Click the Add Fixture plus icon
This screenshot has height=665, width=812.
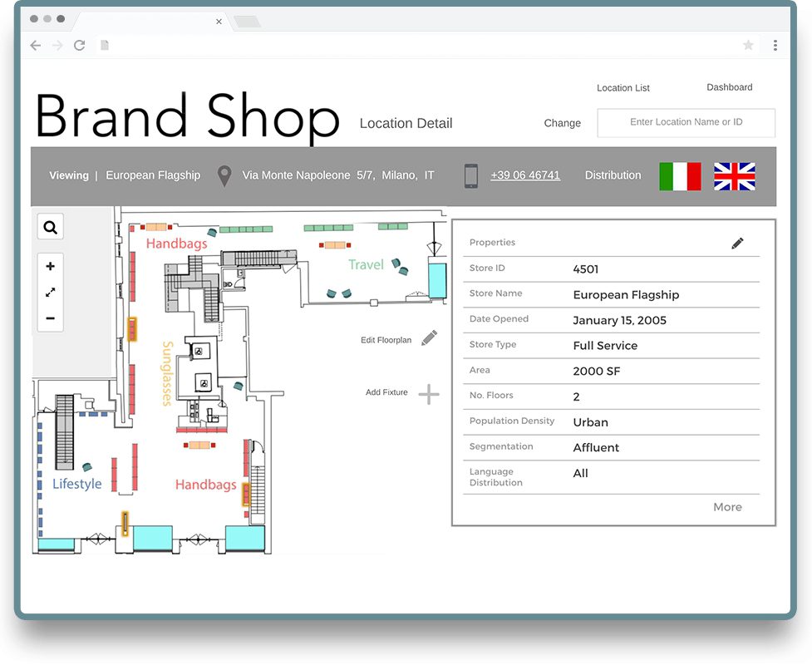[428, 394]
